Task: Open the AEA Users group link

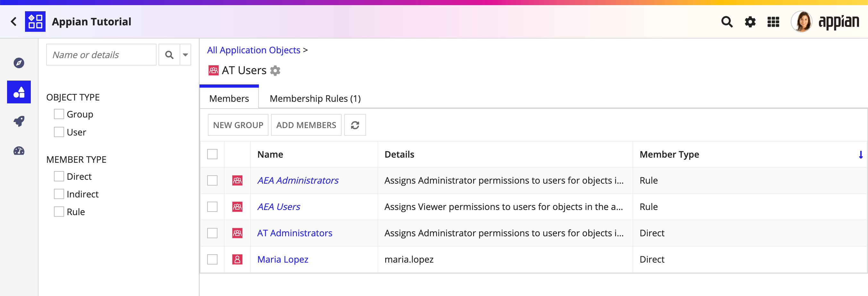Action: click(279, 207)
